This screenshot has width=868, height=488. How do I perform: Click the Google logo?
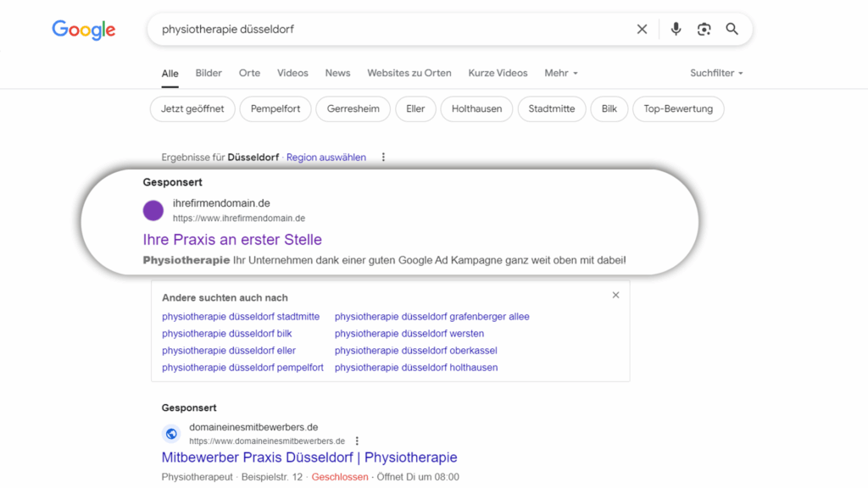point(83,30)
